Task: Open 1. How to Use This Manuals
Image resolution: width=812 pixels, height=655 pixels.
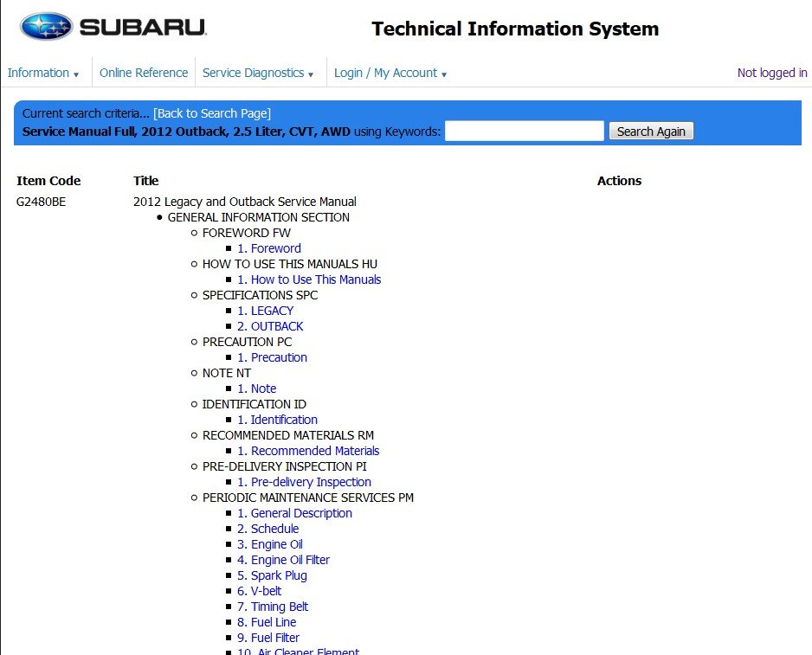Action: (x=309, y=279)
